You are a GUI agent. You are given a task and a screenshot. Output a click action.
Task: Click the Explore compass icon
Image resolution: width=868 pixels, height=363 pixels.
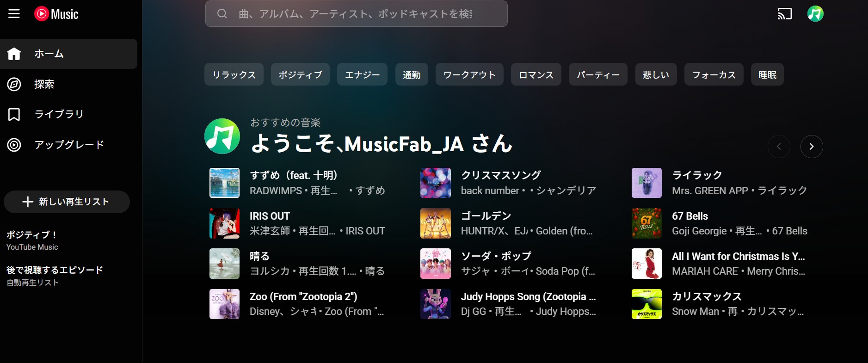point(14,84)
